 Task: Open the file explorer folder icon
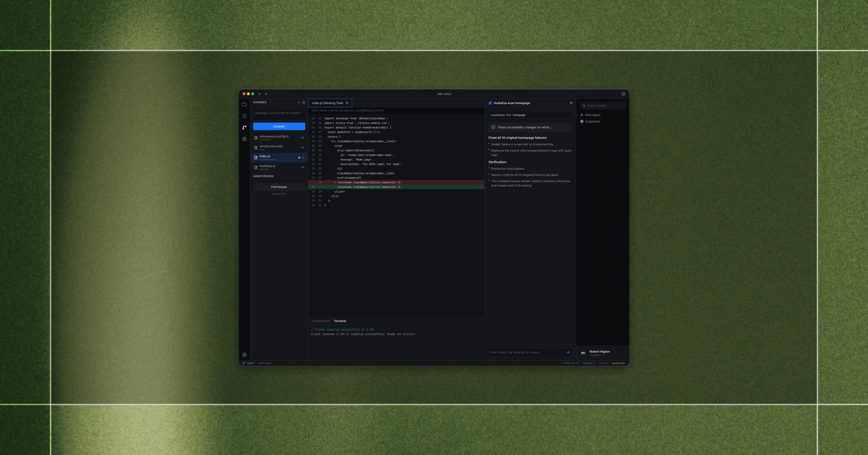click(244, 104)
